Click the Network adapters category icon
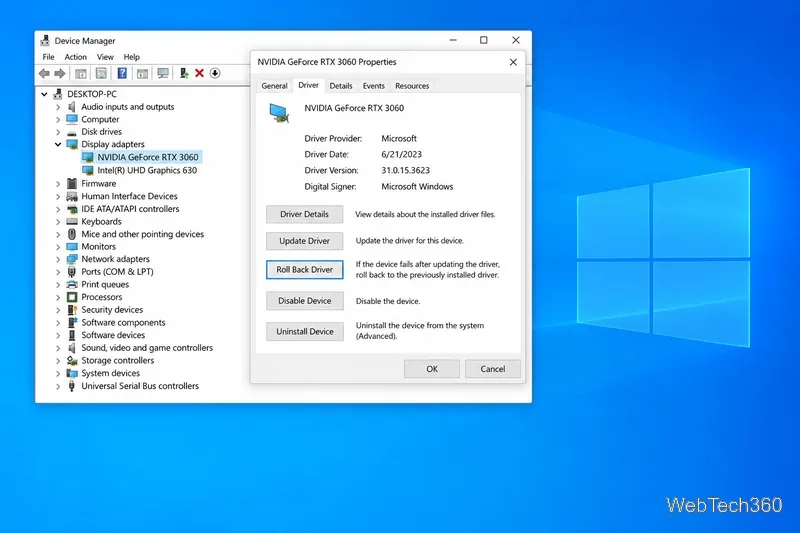Image resolution: width=800 pixels, height=533 pixels. (x=72, y=259)
